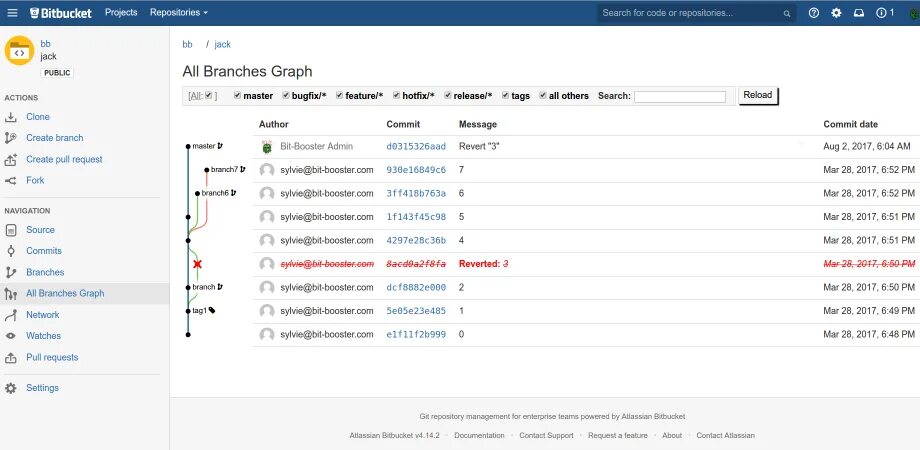Open reverted commit 8acd0a2f8fa
Screen dimensions: 920x450
[416, 264]
